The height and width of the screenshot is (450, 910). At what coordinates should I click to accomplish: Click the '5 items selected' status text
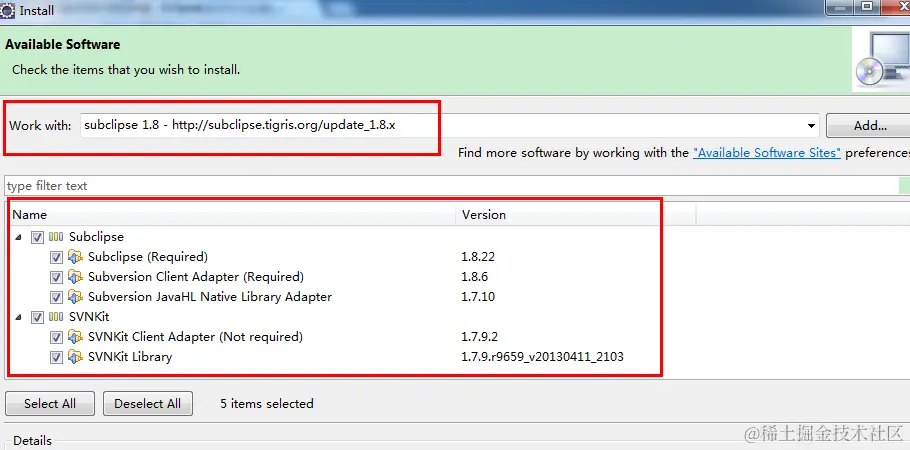coord(267,404)
